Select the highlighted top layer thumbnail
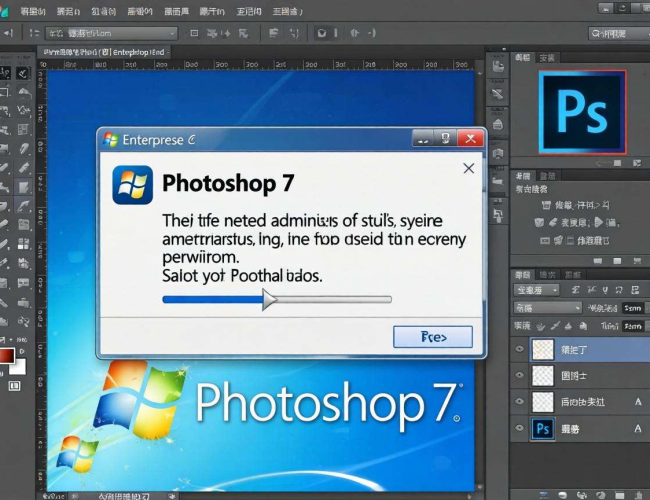The width and height of the screenshot is (650, 500). (x=543, y=350)
